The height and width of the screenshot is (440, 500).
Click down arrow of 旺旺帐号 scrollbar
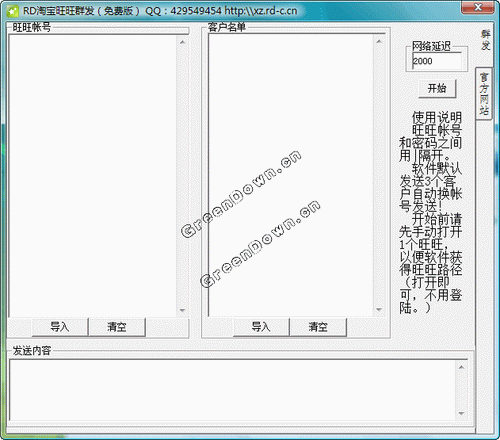click(x=182, y=310)
